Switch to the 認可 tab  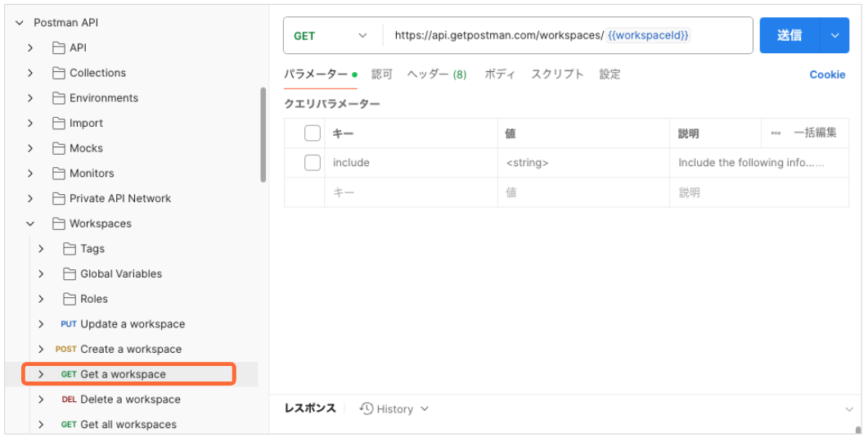381,75
